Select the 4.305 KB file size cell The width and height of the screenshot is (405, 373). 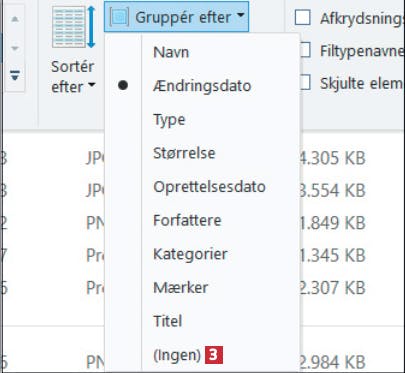[x=332, y=158]
